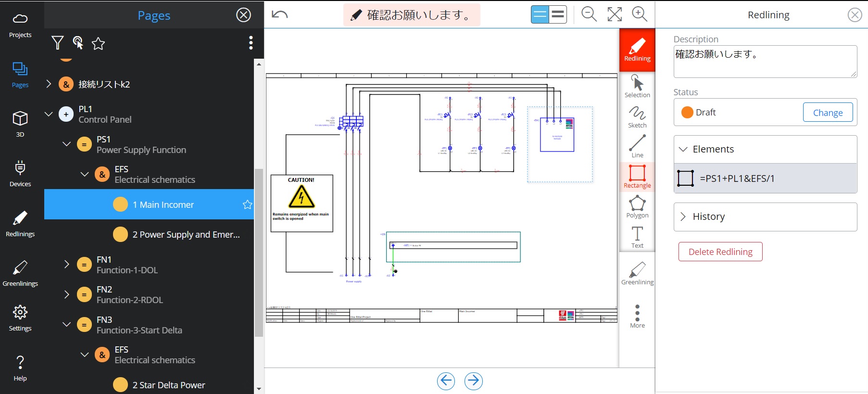Toggle the favorites filter star in Pages
The height and width of the screenshot is (394, 868).
[98, 44]
